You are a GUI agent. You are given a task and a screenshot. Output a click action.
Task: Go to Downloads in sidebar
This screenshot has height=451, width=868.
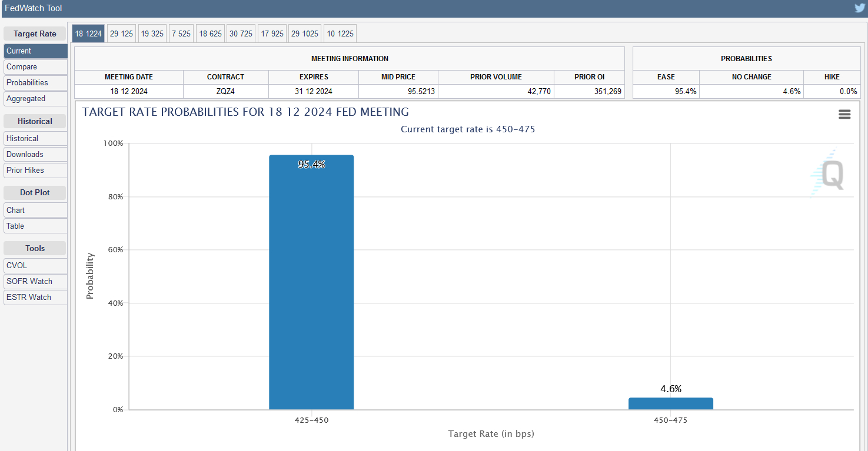tap(35, 155)
